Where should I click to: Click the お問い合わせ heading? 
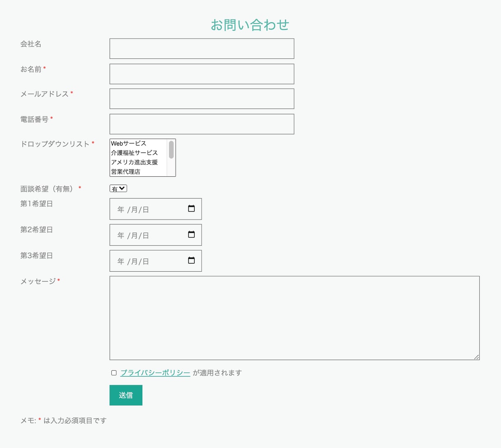coord(250,25)
